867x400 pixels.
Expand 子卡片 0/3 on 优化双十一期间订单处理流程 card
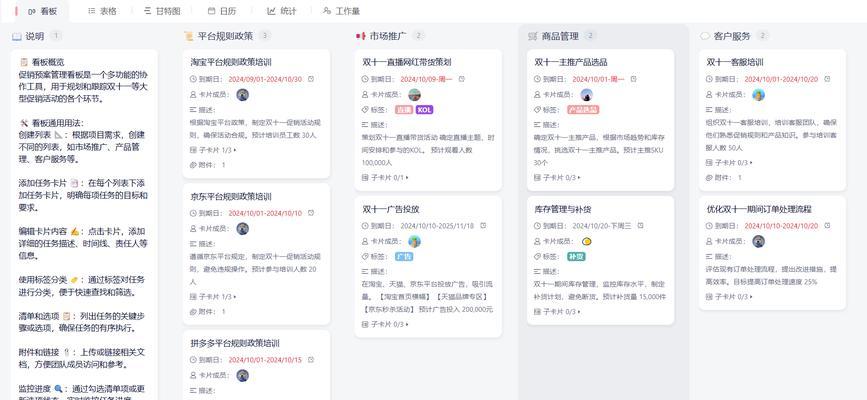729,297
